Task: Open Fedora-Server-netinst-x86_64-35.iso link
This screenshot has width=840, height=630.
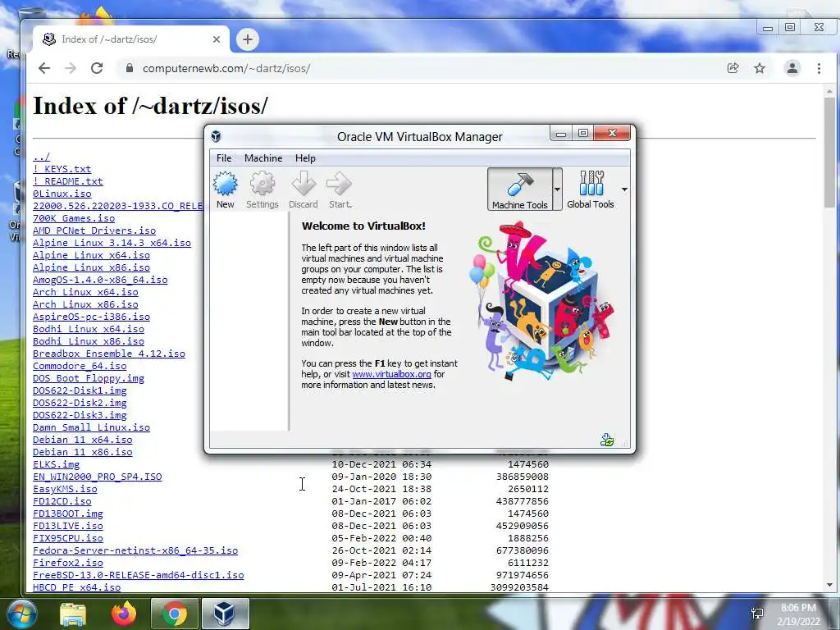Action: 135,550
